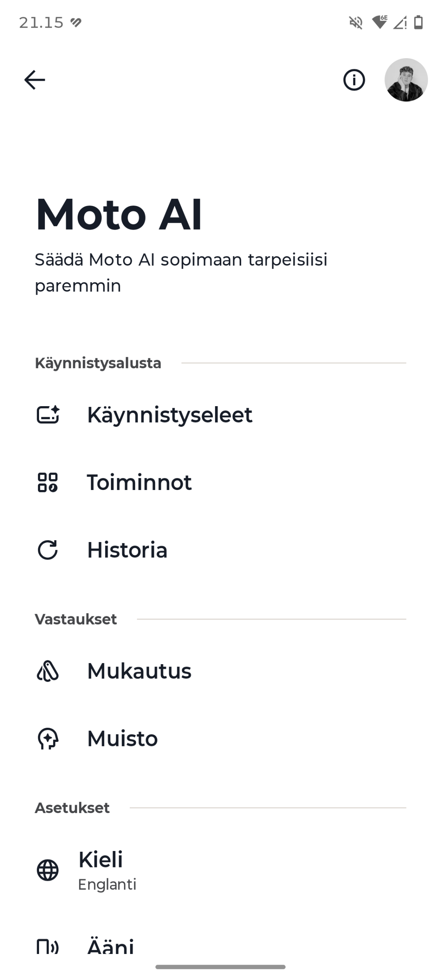Tap the muted sound status icon
Screen dimensions: 441x980
(x=356, y=23)
